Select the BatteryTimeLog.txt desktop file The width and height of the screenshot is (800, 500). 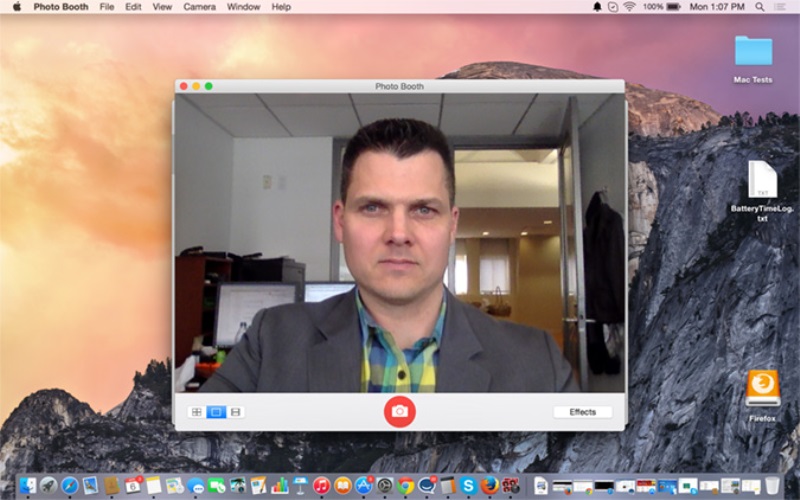762,191
